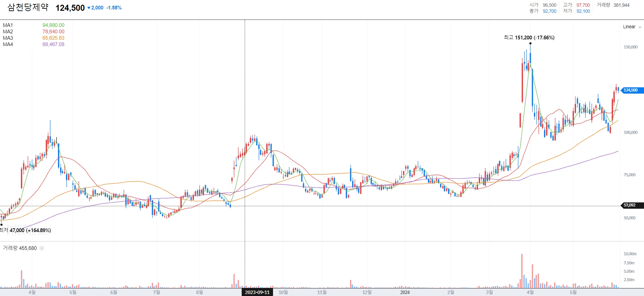644x296 pixels.
Task: Click the down-triangle change value 2,000
Action: pos(95,8)
